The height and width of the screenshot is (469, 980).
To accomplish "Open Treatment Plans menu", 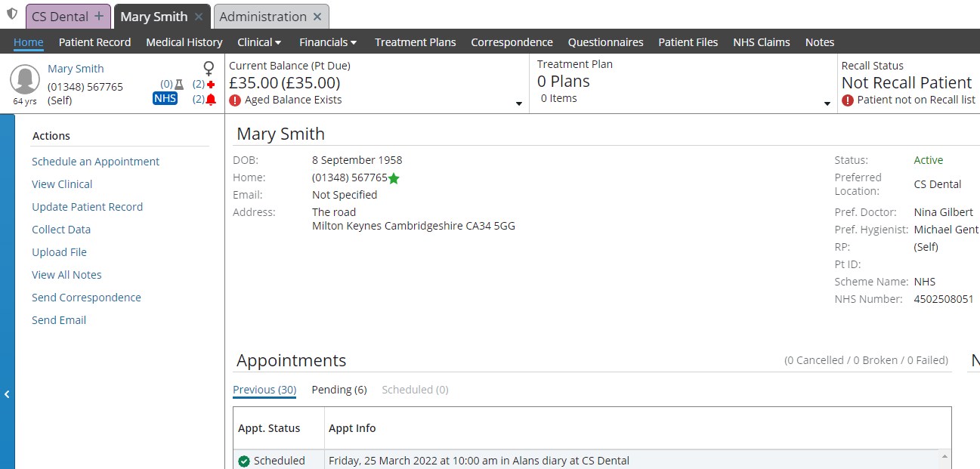I will coord(416,42).
